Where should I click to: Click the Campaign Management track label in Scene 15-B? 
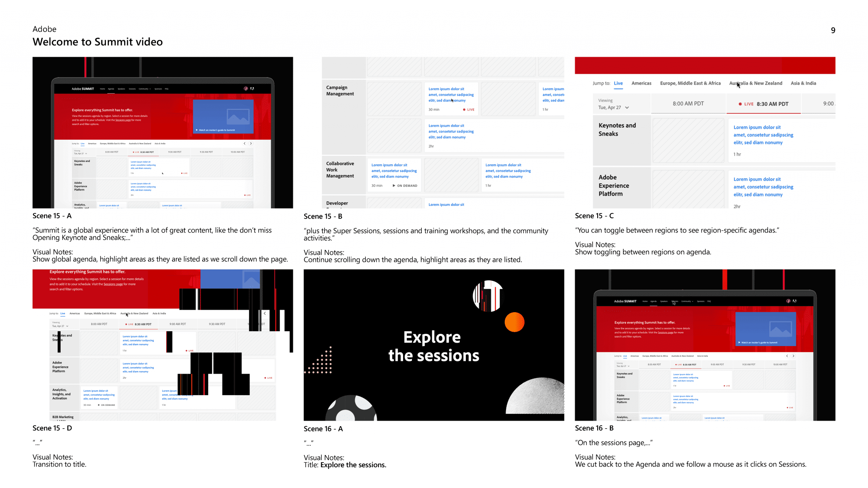pyautogui.click(x=340, y=91)
